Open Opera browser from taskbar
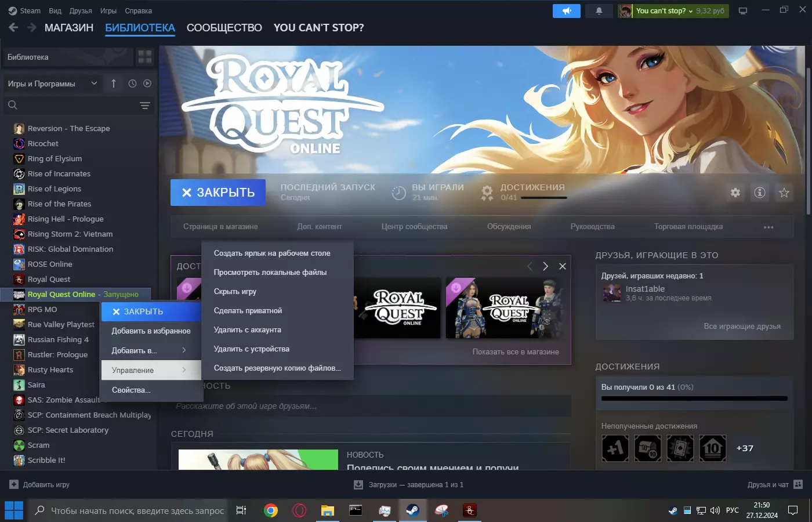Viewport: 812px width, 522px height. (299, 510)
